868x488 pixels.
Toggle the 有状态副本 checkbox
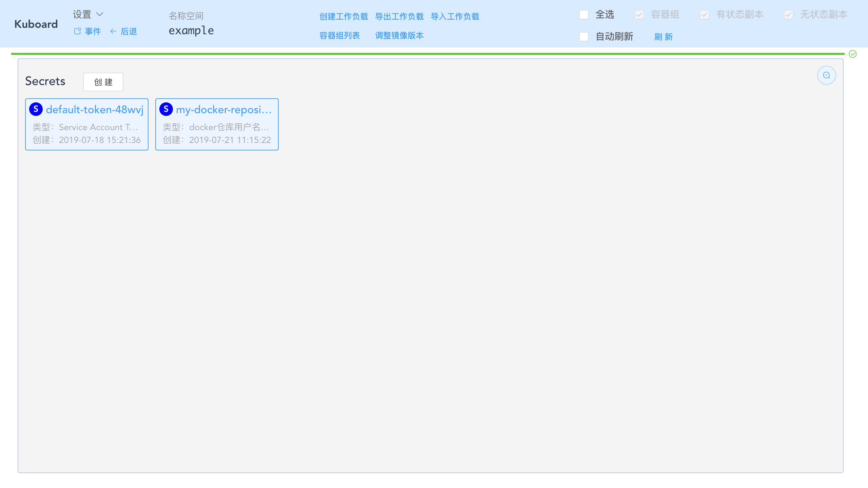(x=705, y=15)
